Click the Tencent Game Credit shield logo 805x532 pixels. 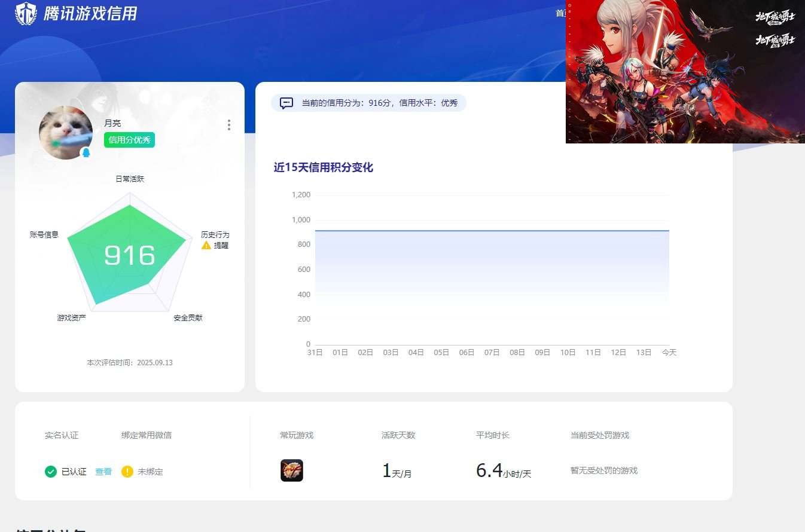coord(26,13)
